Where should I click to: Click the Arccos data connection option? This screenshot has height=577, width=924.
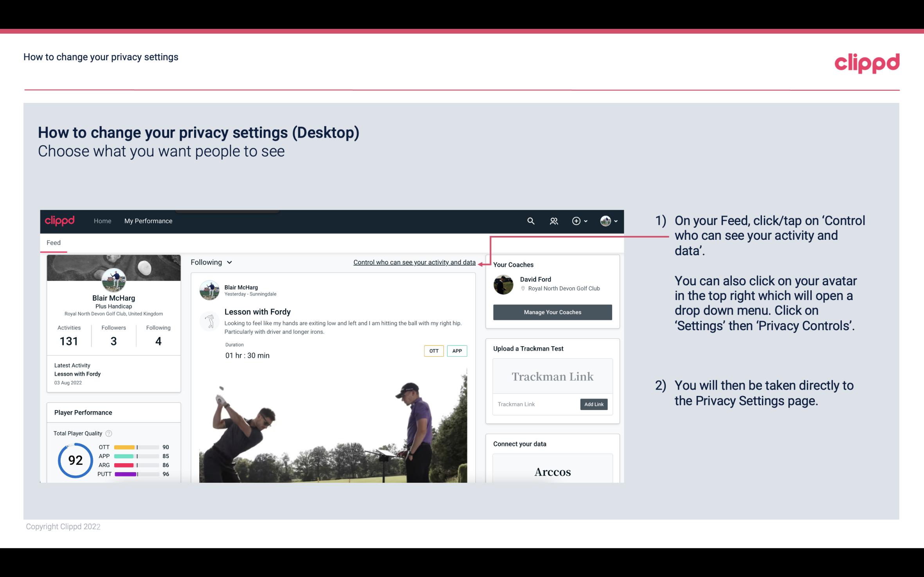552,471
